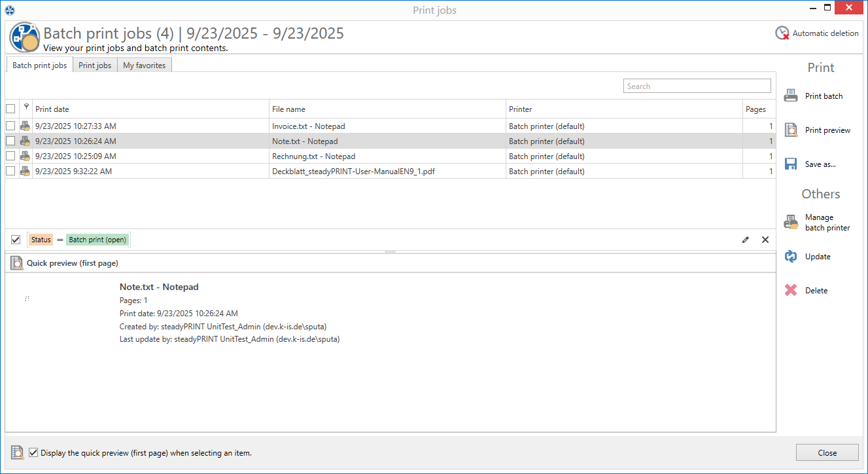Select the Rechnung.txt - Notepad row
This screenshot has height=474, width=868.
tap(391, 156)
